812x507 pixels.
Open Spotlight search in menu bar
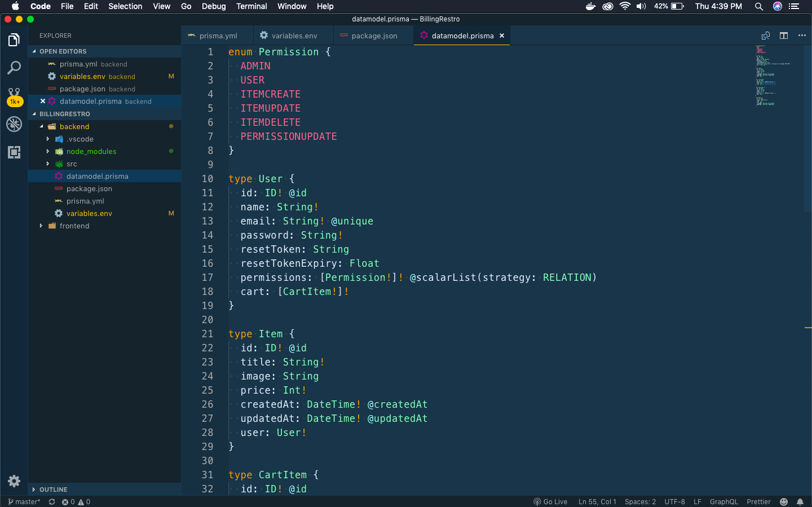point(759,6)
